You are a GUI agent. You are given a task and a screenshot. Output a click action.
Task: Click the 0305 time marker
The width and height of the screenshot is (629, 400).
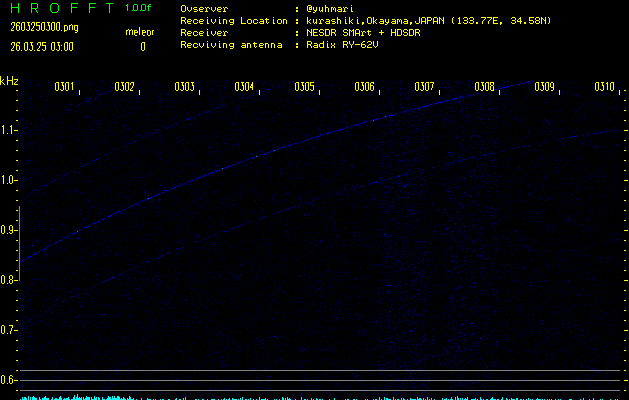304,87
